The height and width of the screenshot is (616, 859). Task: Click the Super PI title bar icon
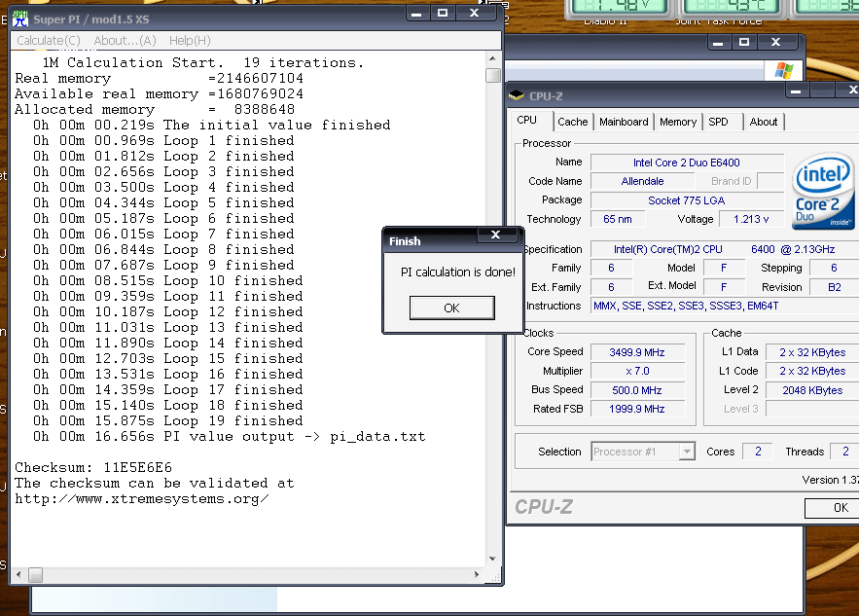click(20, 18)
